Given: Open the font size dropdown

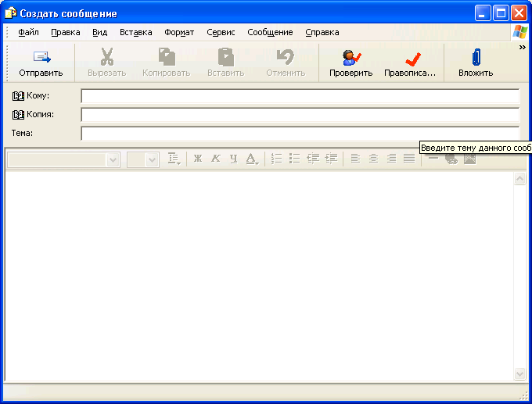Looking at the screenshot, I should (152, 159).
